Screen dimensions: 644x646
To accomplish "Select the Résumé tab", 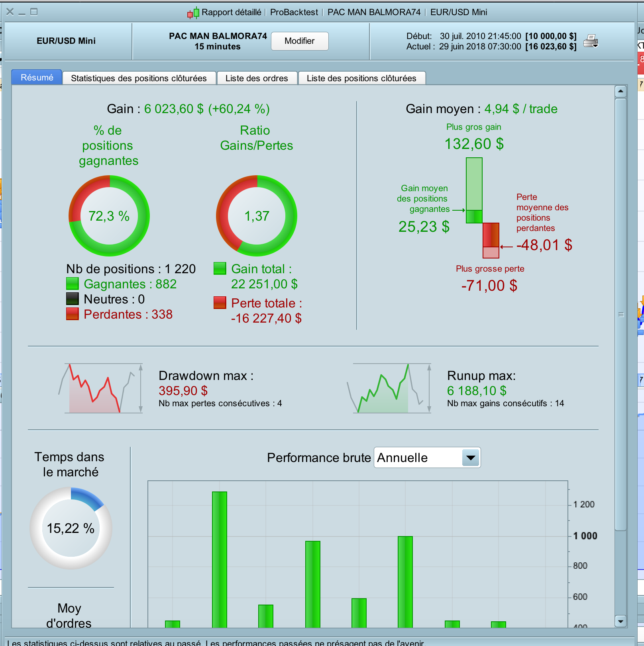I will coord(37,77).
